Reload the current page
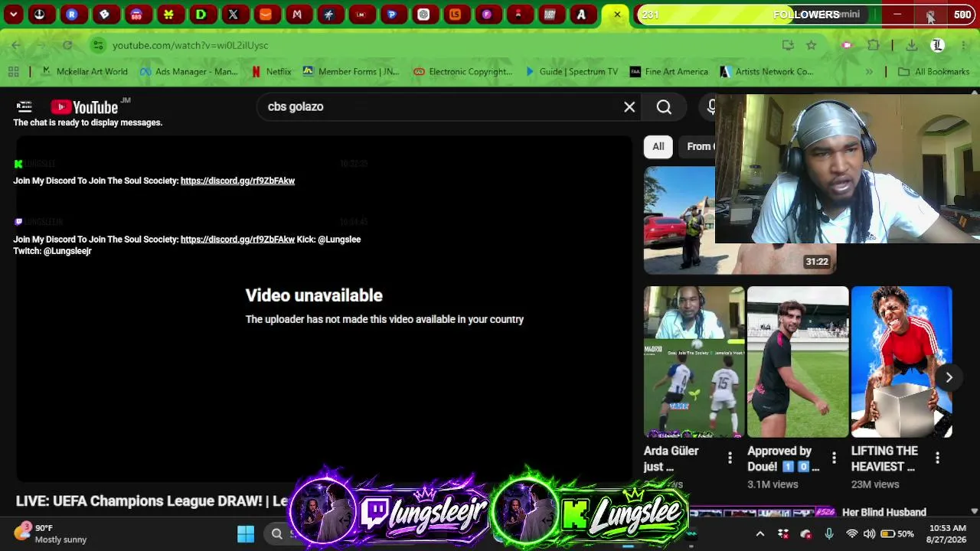 pos(67,45)
